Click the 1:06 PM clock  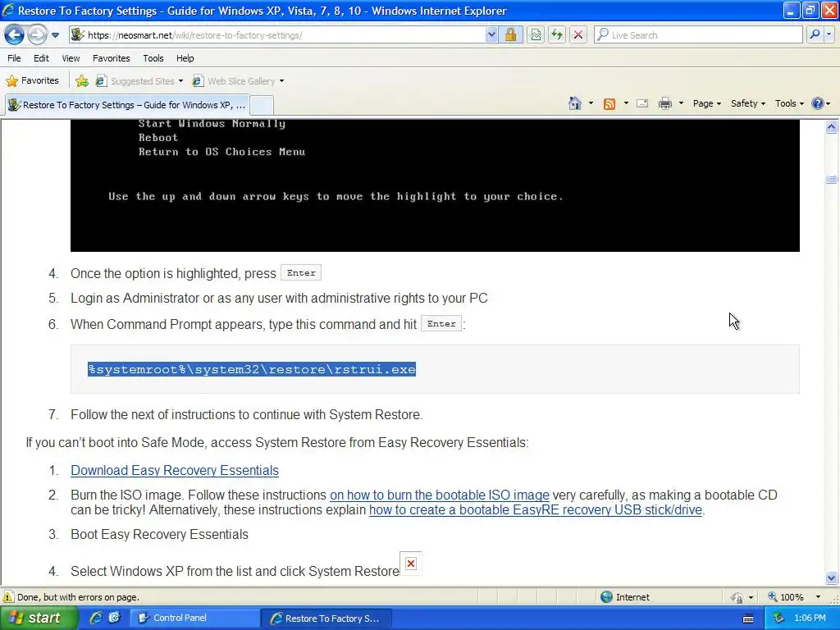(810, 619)
